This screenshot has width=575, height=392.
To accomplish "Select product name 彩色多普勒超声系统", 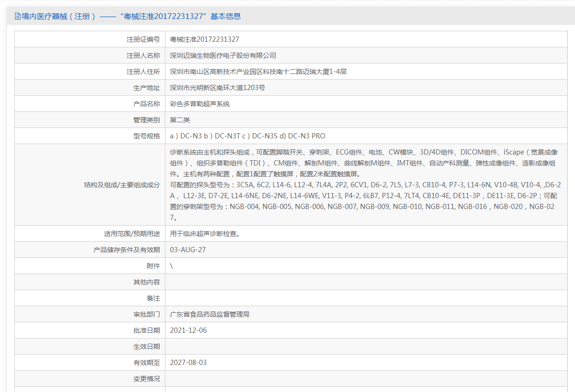I will pos(200,104).
